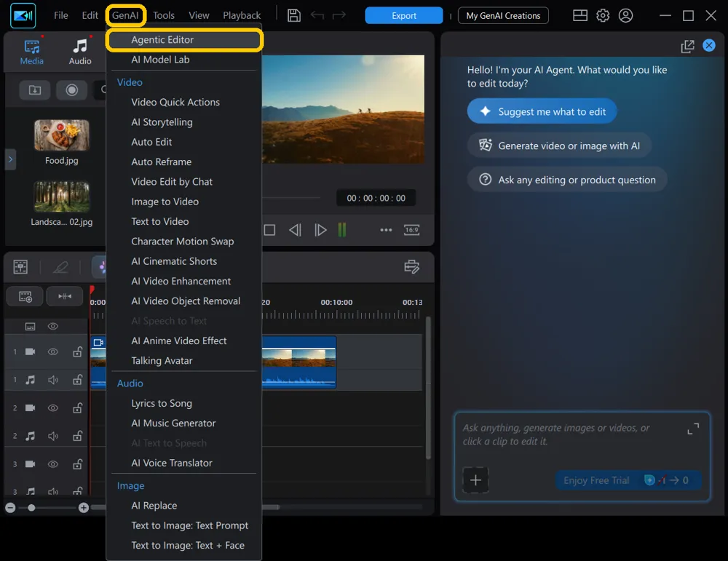
Task: Change the 16:9 aspect ratio
Action: [412, 230]
